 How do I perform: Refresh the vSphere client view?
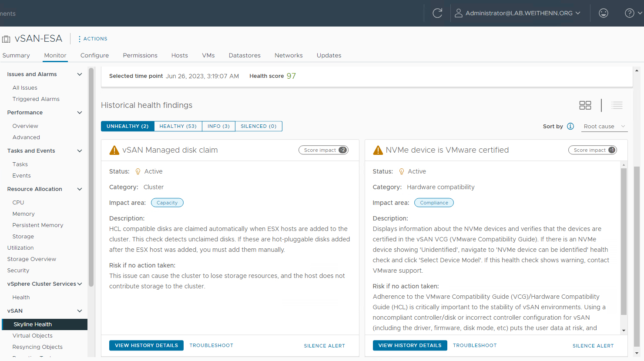coord(437,13)
